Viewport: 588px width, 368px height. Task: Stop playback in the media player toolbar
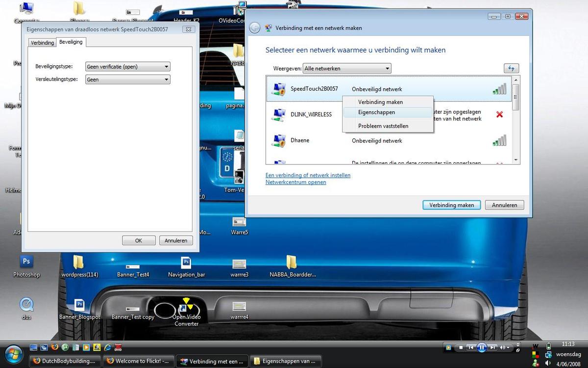coord(461,347)
